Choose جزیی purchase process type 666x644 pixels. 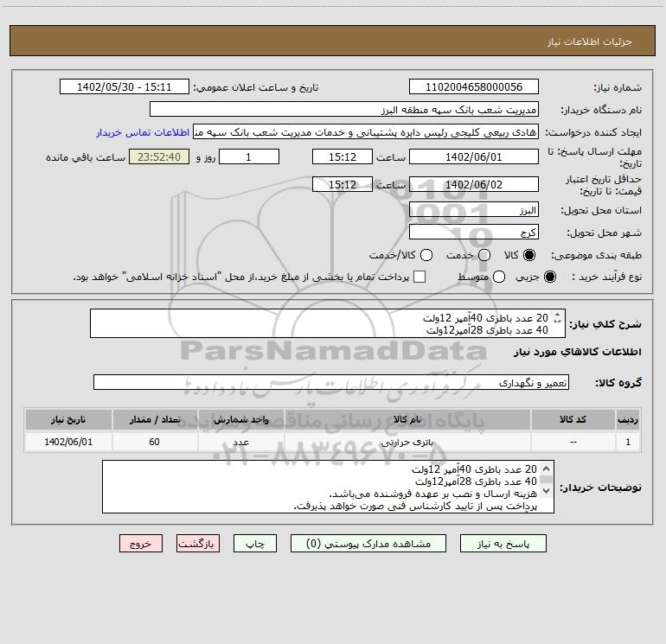(x=550, y=277)
